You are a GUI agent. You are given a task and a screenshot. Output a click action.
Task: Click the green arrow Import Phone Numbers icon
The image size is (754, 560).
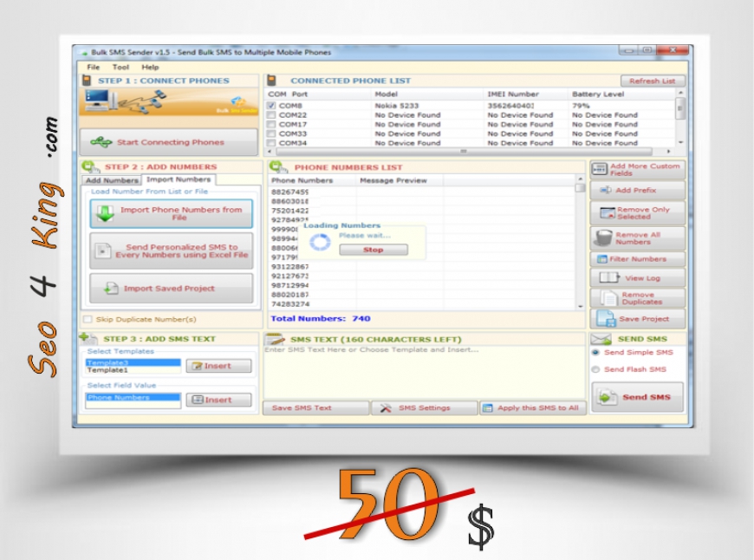105,213
